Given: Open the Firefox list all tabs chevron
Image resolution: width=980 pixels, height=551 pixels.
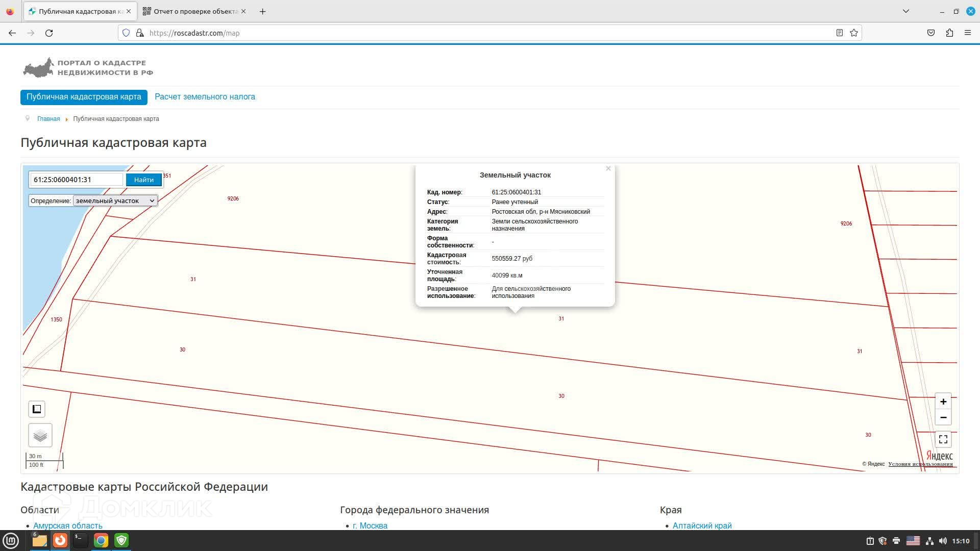Looking at the screenshot, I should 905,11.
